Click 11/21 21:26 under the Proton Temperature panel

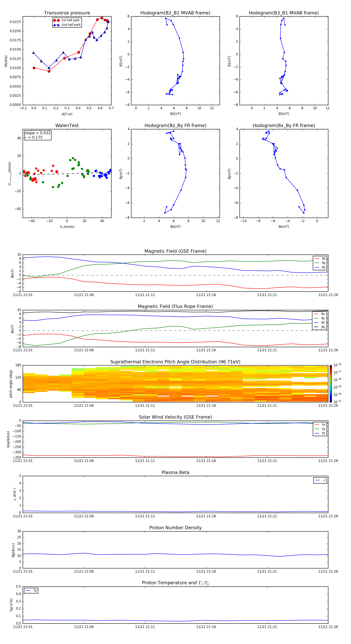pos(328,627)
